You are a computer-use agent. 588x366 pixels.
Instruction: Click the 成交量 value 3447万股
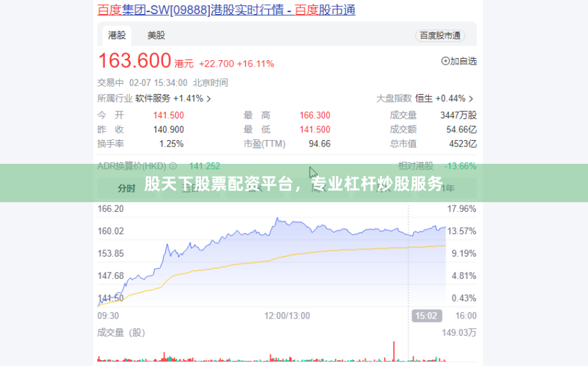click(458, 115)
